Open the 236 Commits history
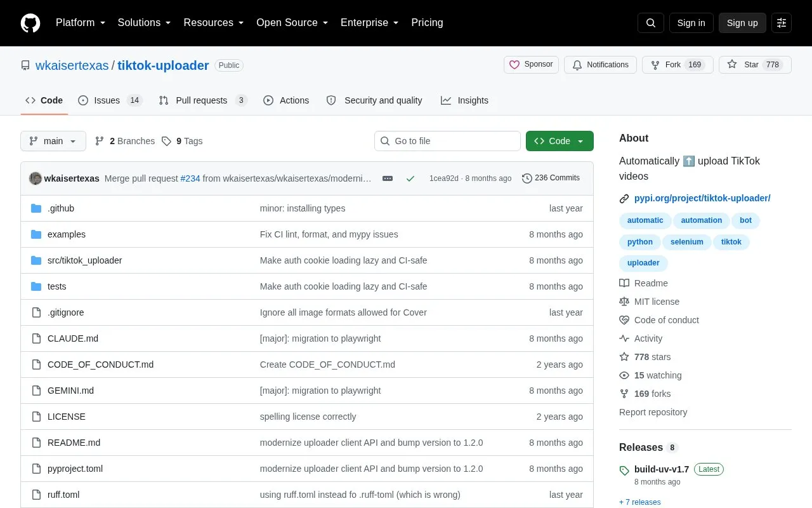 point(551,178)
